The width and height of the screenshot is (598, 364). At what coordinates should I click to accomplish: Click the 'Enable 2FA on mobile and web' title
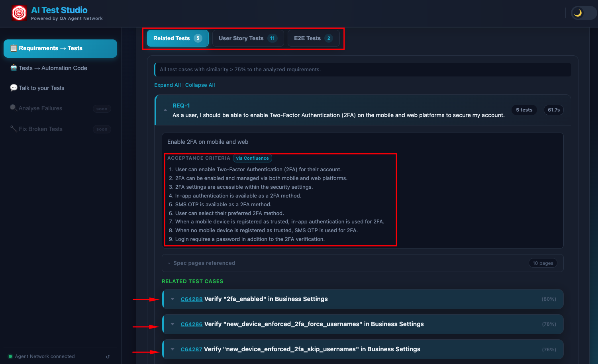tap(208, 142)
